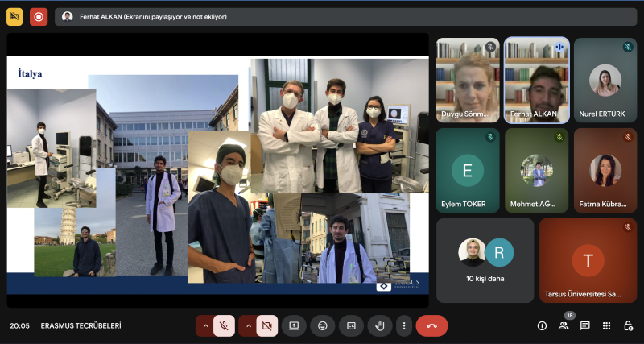Open the activities grid icon
The image size is (644, 344).
tap(606, 325)
